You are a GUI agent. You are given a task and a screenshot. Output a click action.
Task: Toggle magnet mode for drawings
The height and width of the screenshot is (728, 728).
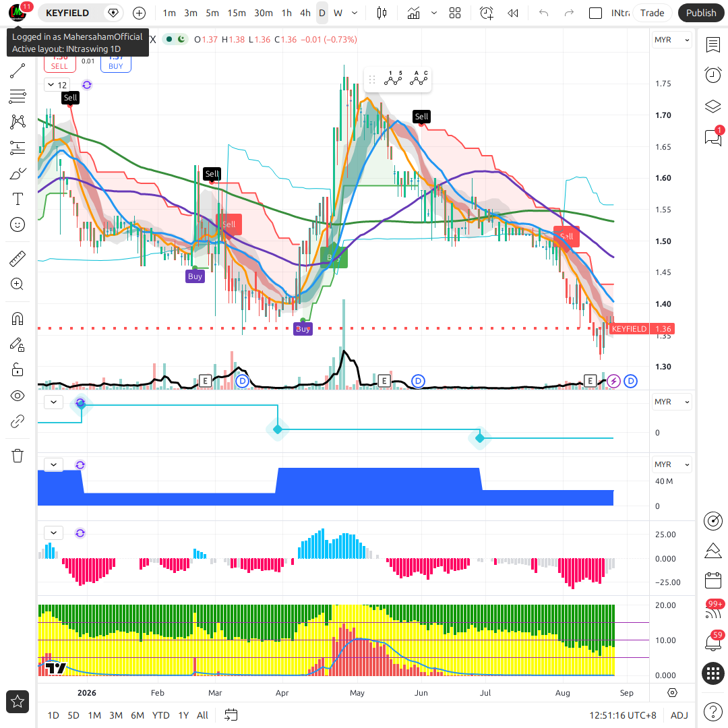click(17, 318)
